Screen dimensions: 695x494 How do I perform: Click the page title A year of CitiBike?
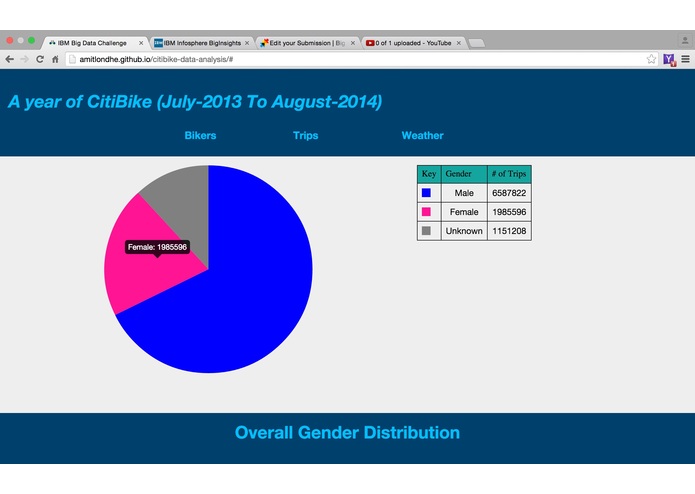pos(195,102)
